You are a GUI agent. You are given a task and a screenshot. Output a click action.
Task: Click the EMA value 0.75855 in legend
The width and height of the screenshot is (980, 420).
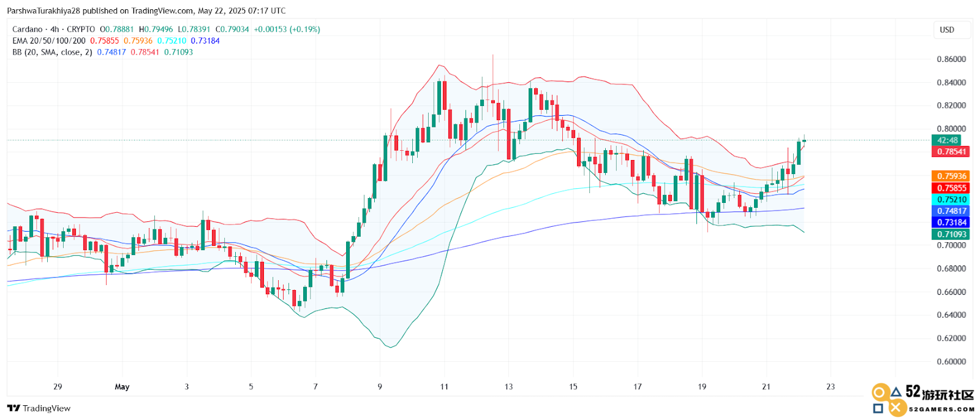tap(105, 41)
